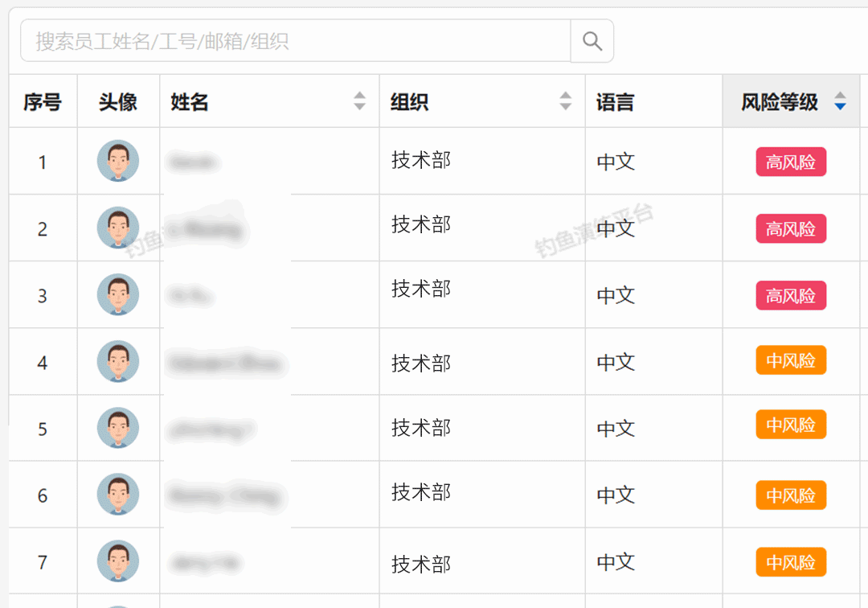Click the employee search input field

295,41
